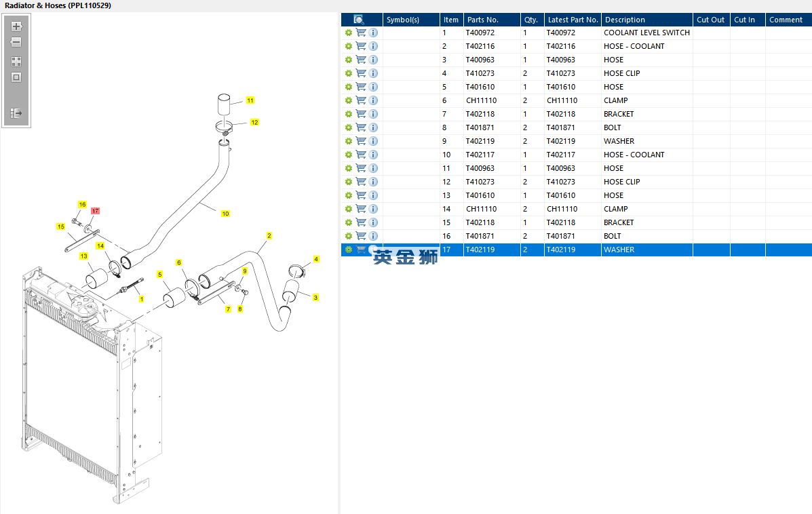Zoom in on the parts diagram

click(x=16, y=26)
